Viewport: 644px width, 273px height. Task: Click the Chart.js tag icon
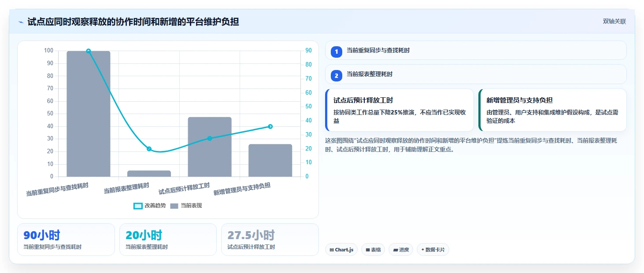tap(332, 250)
